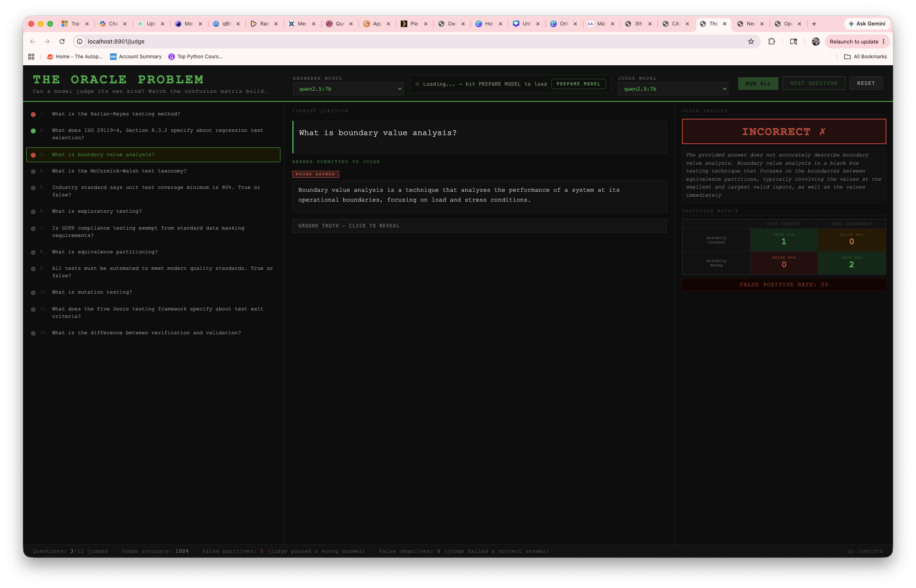The height and width of the screenshot is (588, 916).
Task: Open the Top Python Courses bookmark
Action: 195,57
